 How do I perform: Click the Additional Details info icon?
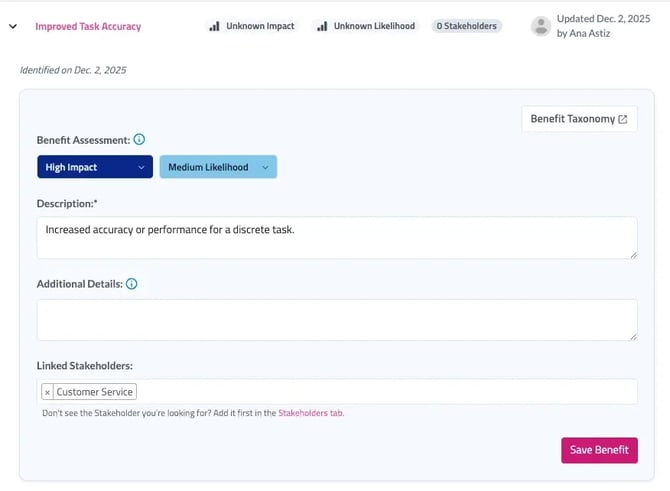(132, 284)
